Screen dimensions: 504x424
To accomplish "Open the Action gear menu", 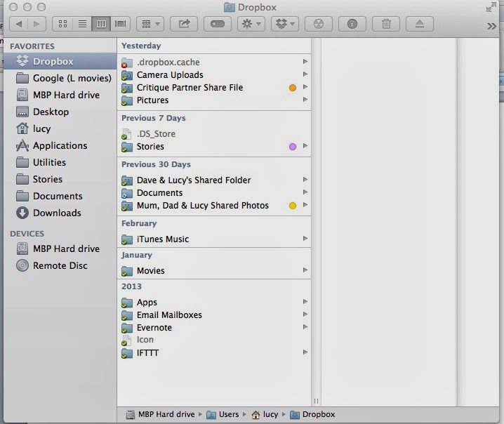I will click(x=251, y=24).
